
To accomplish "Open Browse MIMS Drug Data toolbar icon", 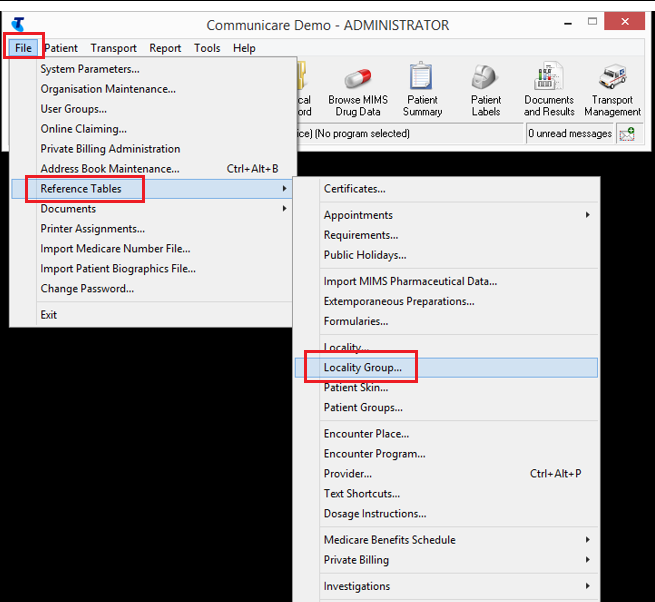I will click(358, 90).
